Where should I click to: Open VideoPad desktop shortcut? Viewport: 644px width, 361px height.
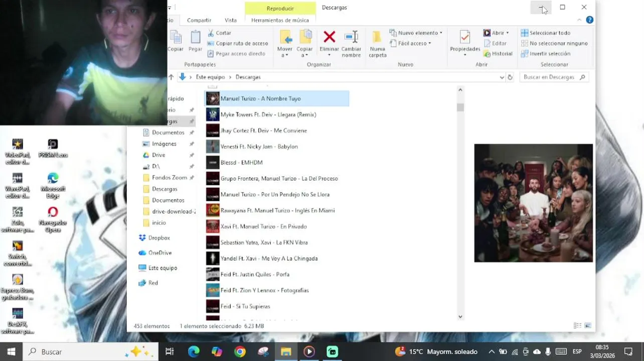(18, 152)
